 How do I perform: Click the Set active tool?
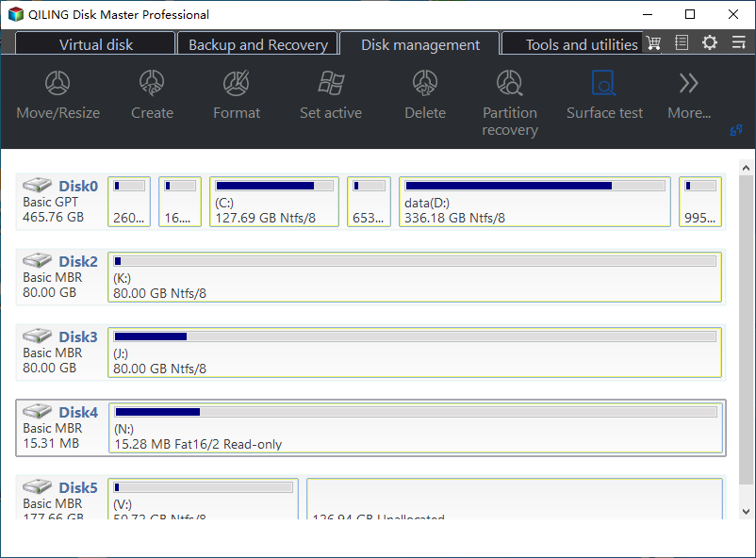click(x=331, y=95)
